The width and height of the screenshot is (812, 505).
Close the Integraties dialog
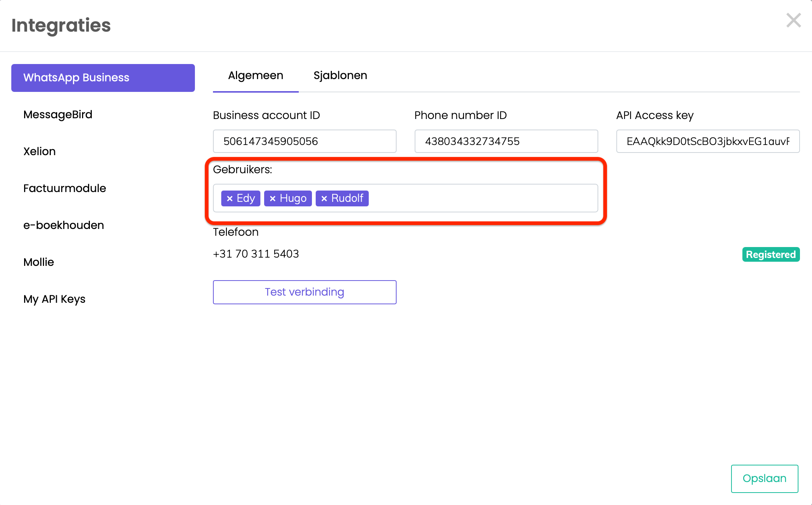pos(793,20)
